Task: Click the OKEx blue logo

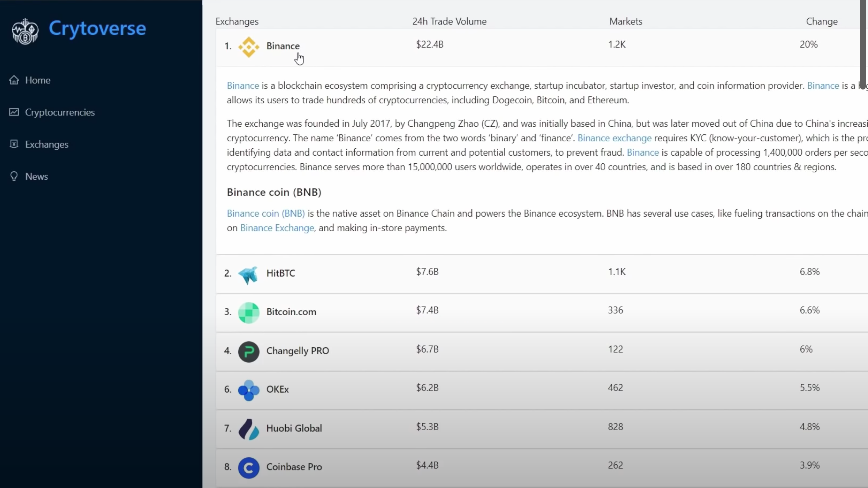Action: [x=249, y=390]
